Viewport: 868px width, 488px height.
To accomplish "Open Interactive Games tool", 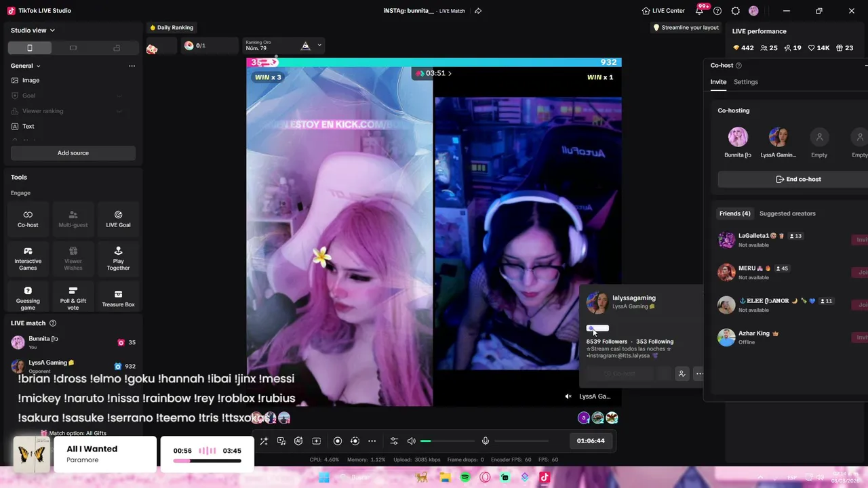I will pos(28,258).
